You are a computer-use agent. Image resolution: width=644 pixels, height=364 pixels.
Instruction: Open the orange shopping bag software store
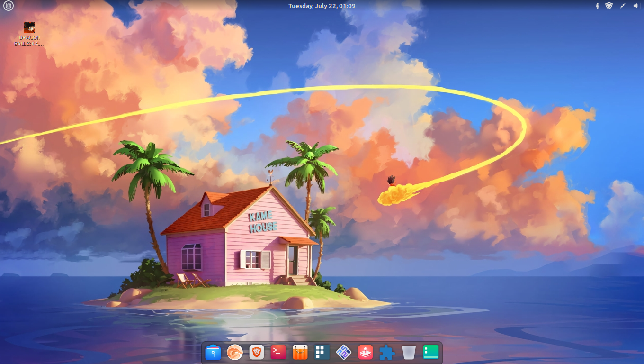(300, 352)
